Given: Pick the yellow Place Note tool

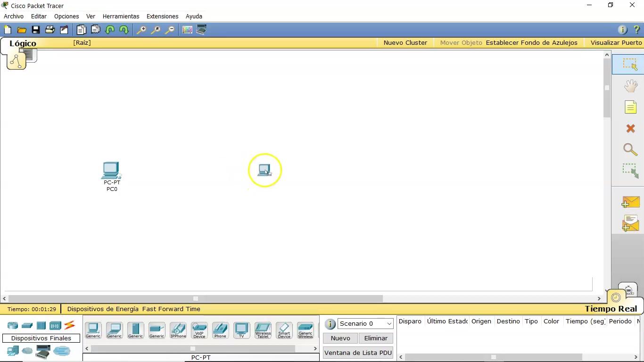Looking at the screenshot, I should click(x=630, y=107).
